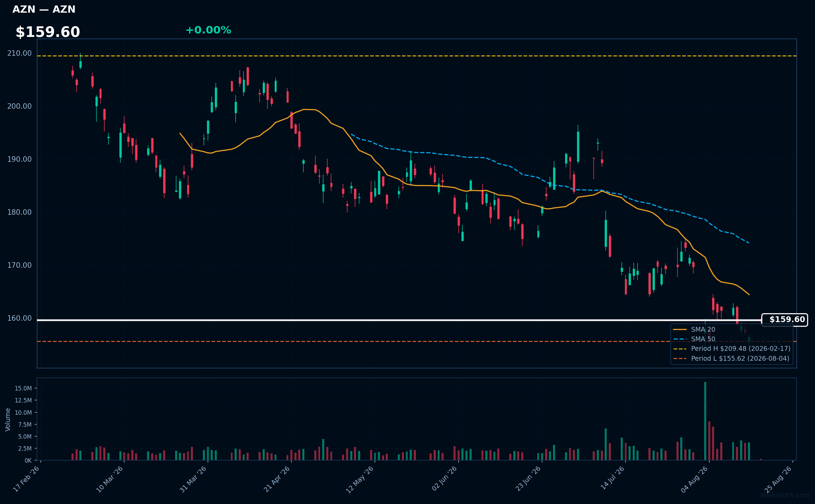The width and height of the screenshot is (815, 504).
Task: Click the 160.00 price axis label
Action: [x=19, y=318]
